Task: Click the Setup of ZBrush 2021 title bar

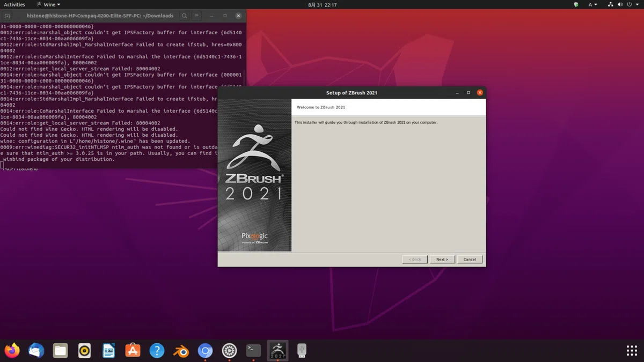Action: click(x=352, y=93)
